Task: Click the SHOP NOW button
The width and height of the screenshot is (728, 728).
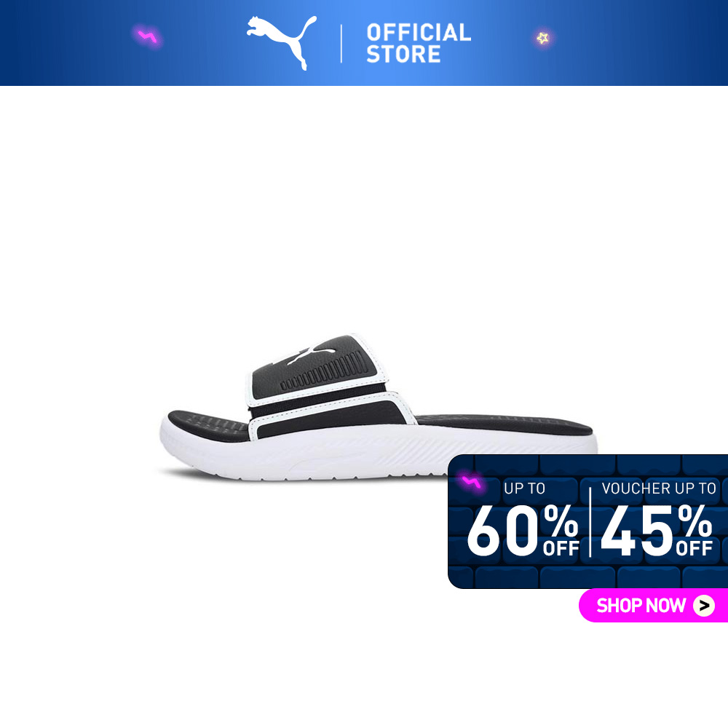Action: 653,605
